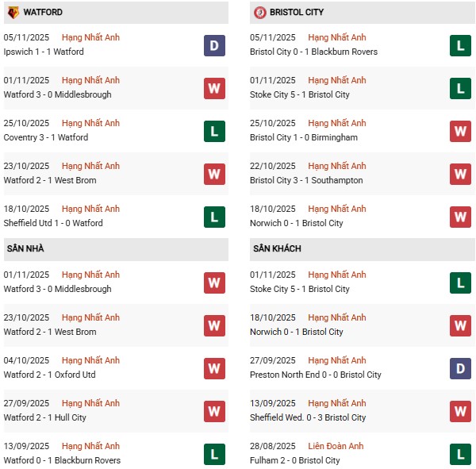The image size is (476, 469).
Task: Open the Norwich 0 - 1 Bristol City match
Action: (296, 223)
